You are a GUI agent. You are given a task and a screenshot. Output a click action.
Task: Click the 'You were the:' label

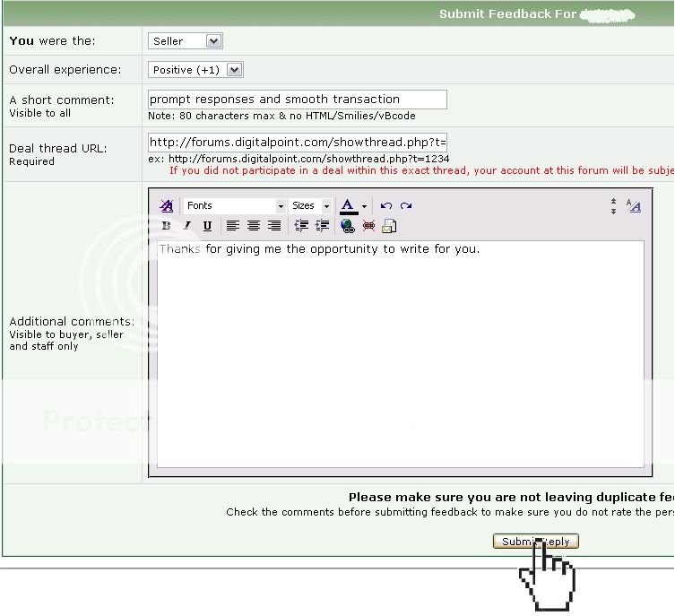coord(52,41)
